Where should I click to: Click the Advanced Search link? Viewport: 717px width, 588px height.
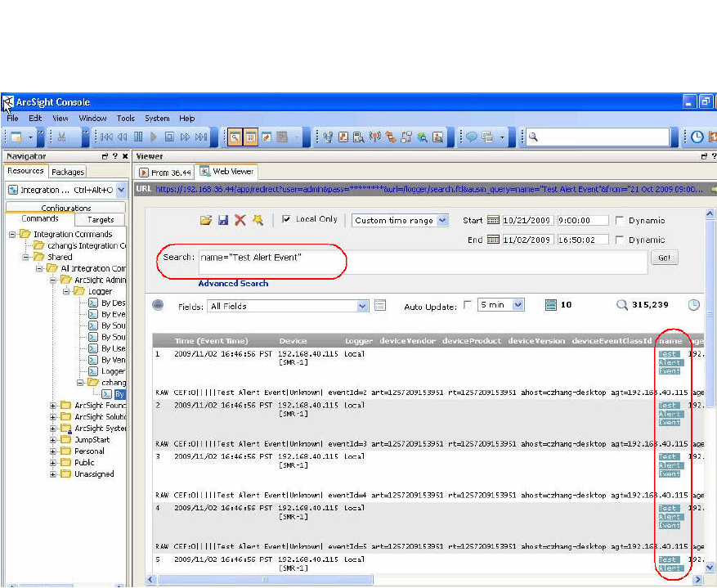click(x=233, y=284)
